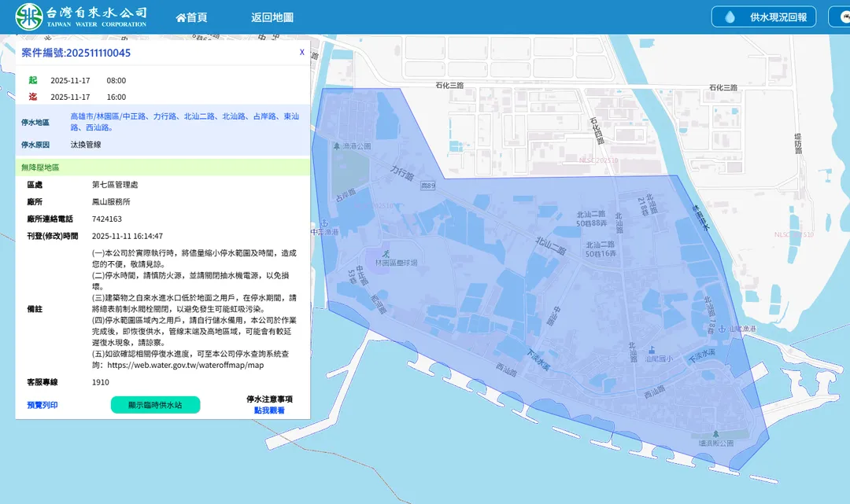This screenshot has width=850, height=504.
Task: Click the customer hotline number 1910
Action: pos(100,382)
